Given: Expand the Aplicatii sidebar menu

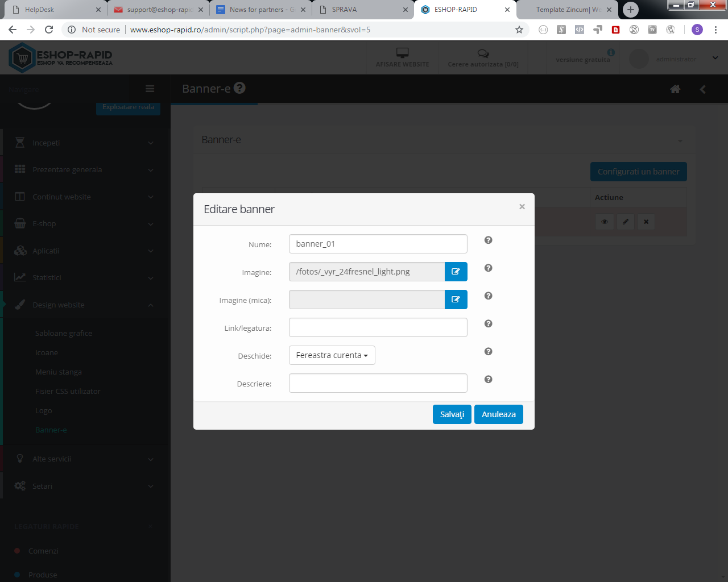Looking at the screenshot, I should pyautogui.click(x=85, y=251).
